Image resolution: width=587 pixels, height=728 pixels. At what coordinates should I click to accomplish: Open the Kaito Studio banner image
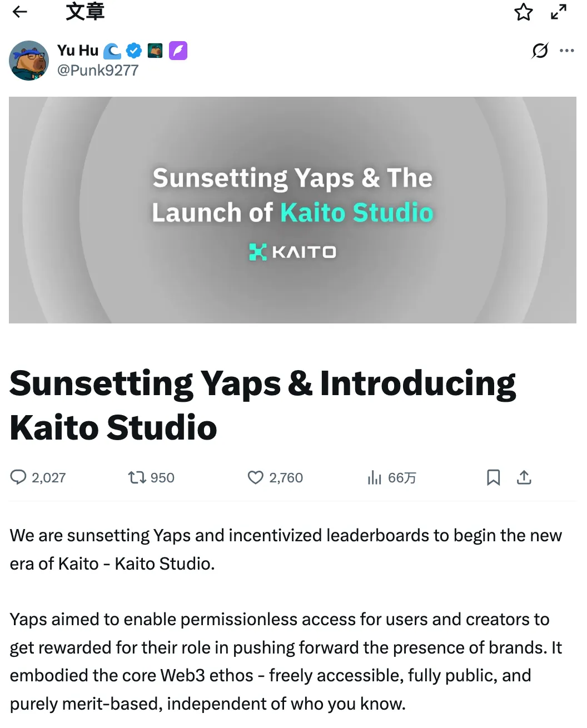[x=292, y=210]
